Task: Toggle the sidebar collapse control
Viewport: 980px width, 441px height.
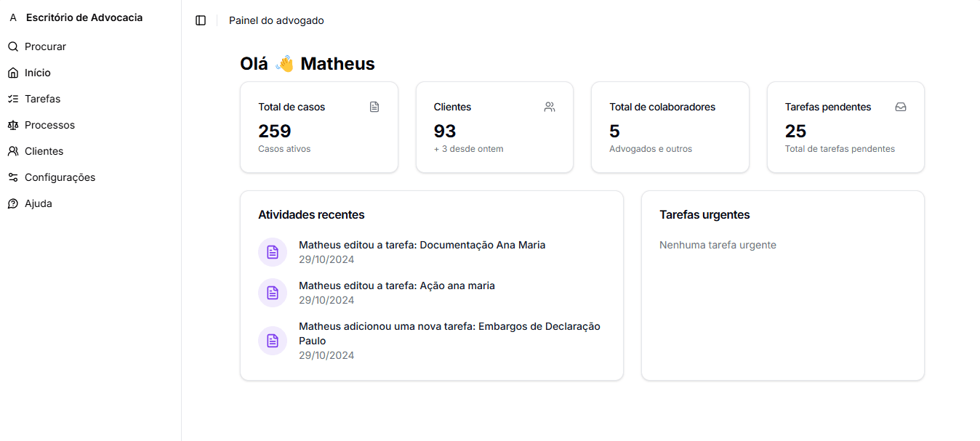Action: (201, 20)
